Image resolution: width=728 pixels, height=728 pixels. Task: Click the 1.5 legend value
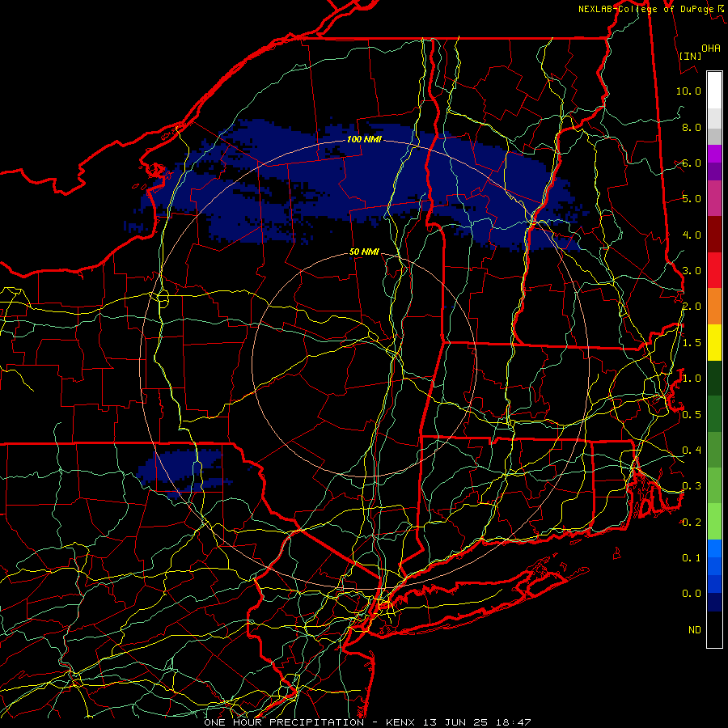point(692,343)
